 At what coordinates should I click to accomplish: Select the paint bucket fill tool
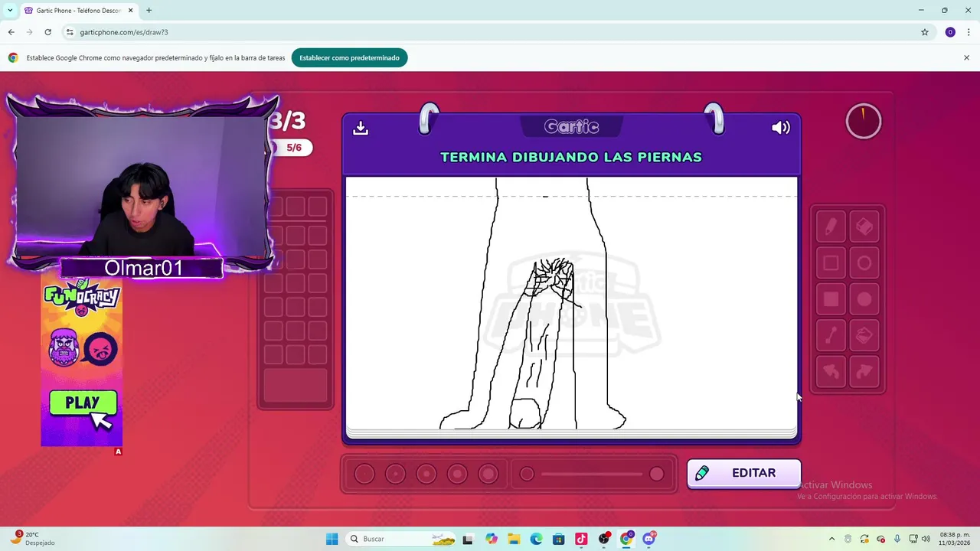point(864,335)
